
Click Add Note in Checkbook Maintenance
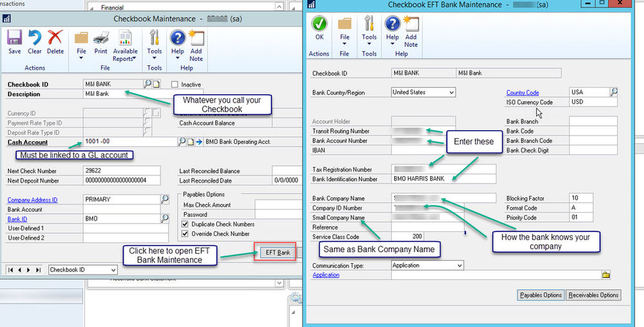(x=196, y=46)
